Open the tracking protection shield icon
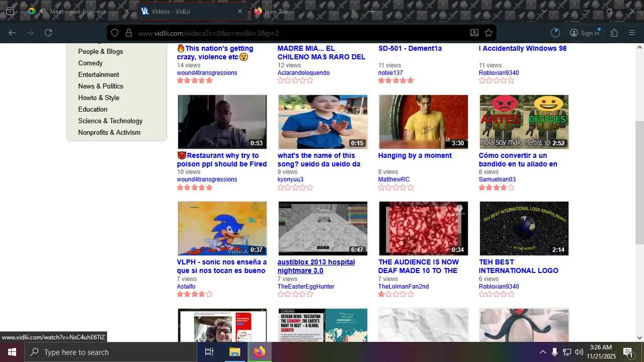This screenshot has width=644, height=362. pyautogui.click(x=115, y=33)
